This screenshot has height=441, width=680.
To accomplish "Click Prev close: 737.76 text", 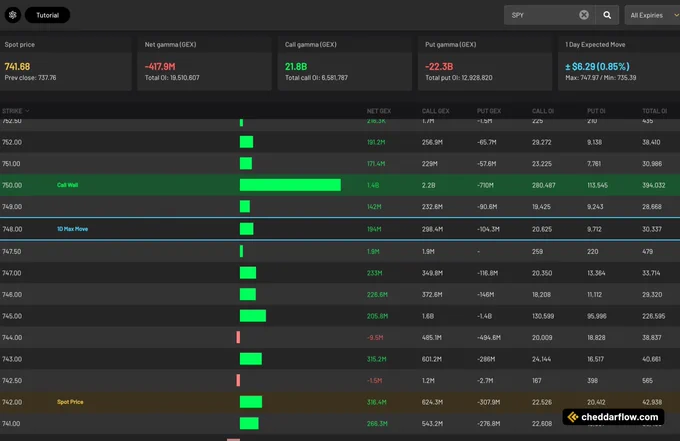I will [30, 78].
